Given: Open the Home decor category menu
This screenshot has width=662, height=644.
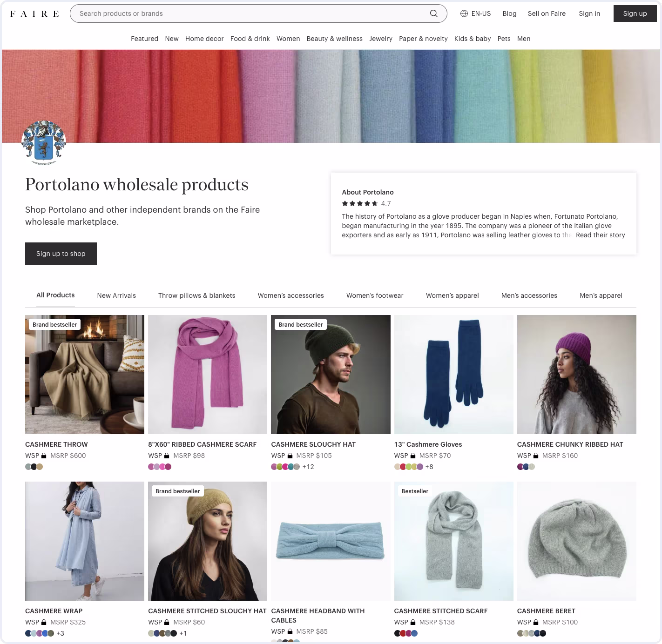Looking at the screenshot, I should point(204,39).
